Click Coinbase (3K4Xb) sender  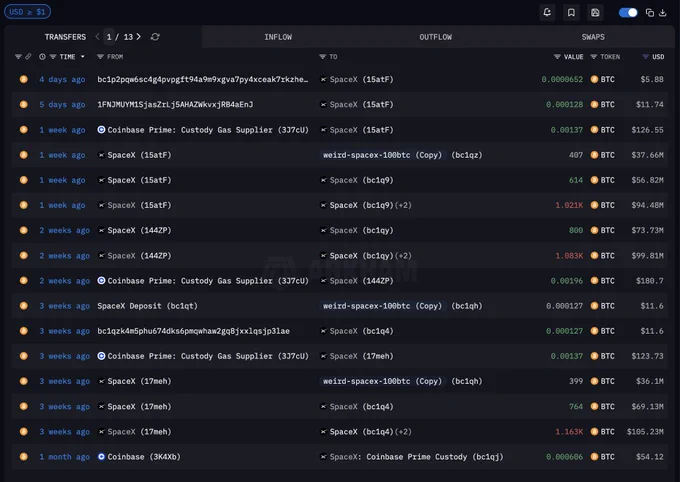[139, 457]
